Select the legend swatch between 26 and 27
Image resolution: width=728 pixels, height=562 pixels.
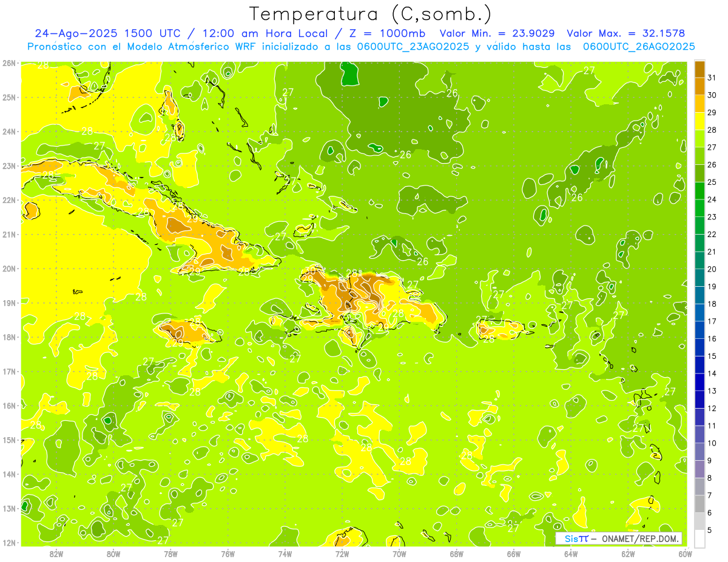[x=699, y=156]
